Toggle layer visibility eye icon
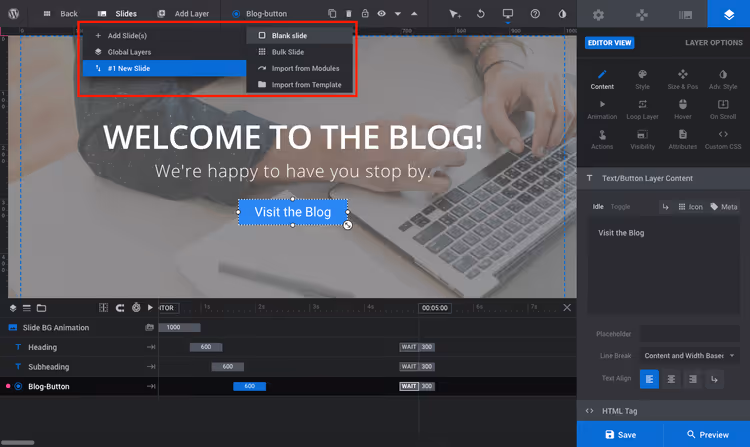Screen dimensions: 750x447 [x=381, y=13]
